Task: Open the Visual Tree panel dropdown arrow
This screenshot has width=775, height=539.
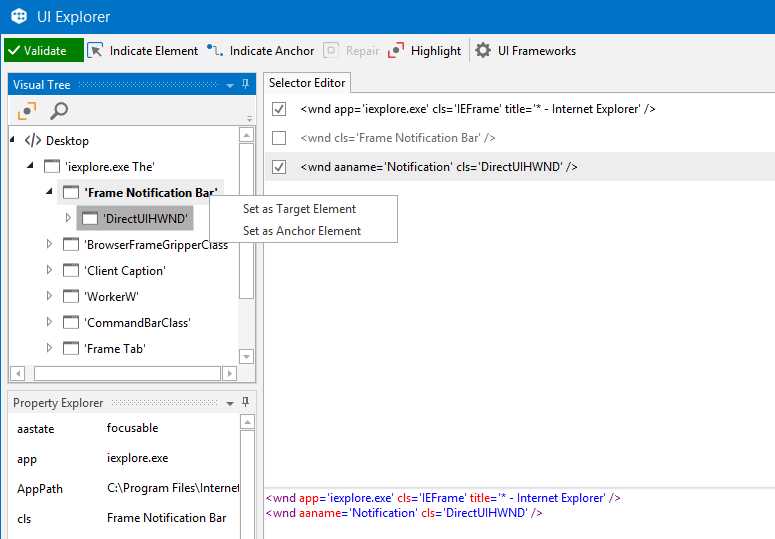Action: point(230,85)
